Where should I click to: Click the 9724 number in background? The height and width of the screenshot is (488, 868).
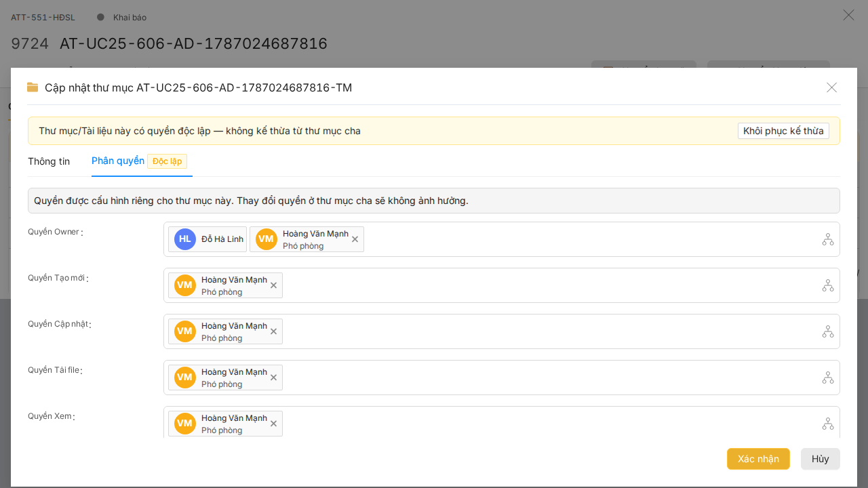[30, 44]
